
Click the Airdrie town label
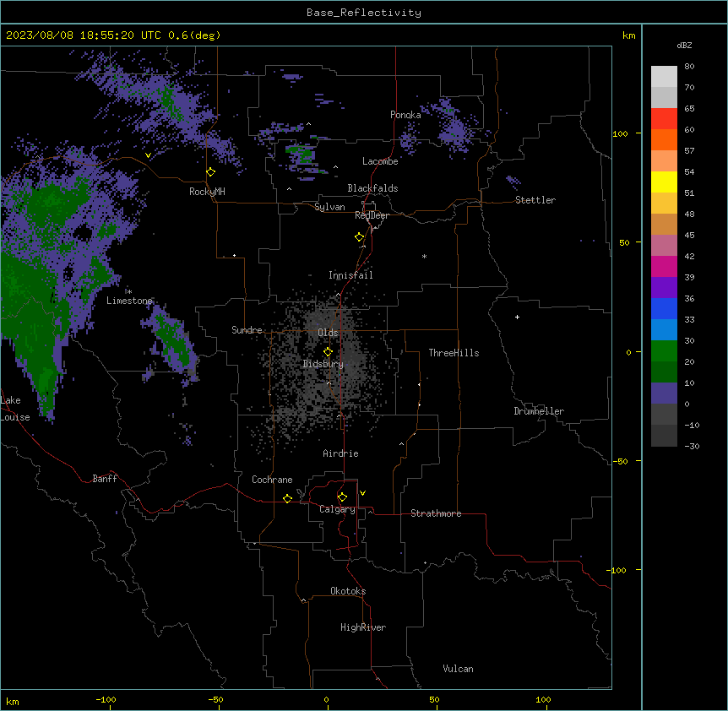(340, 453)
